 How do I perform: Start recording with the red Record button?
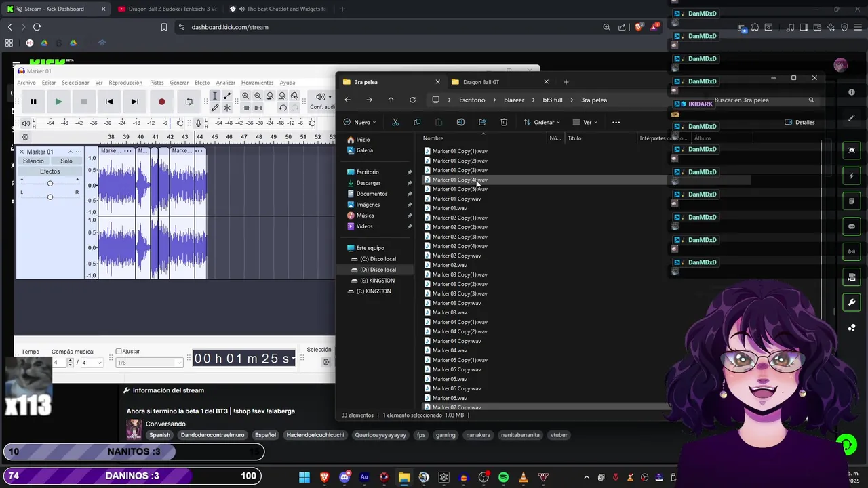(161, 102)
